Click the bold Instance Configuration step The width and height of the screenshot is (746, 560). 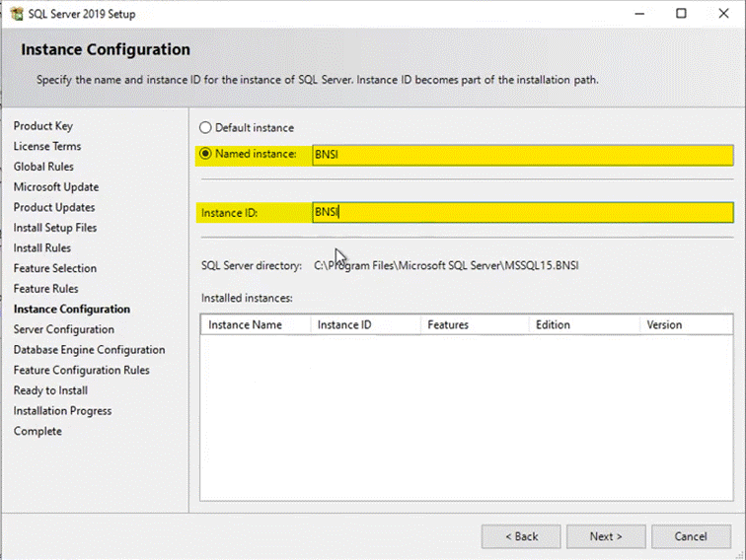(x=72, y=310)
